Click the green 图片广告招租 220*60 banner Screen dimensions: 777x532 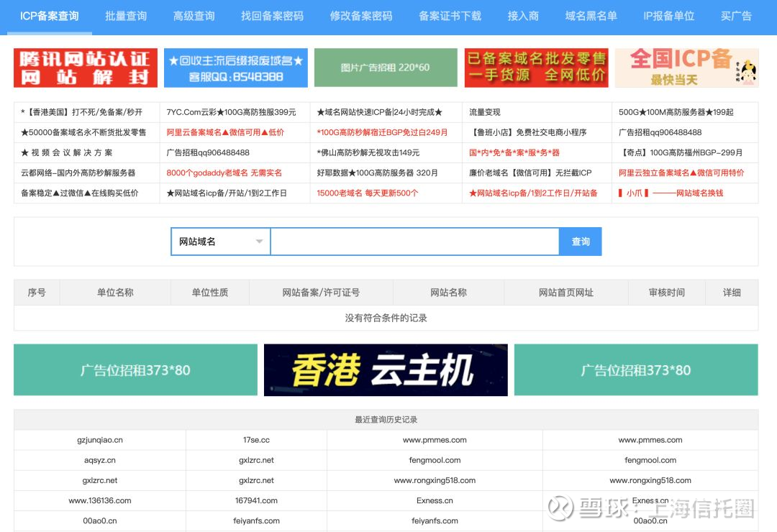point(386,68)
